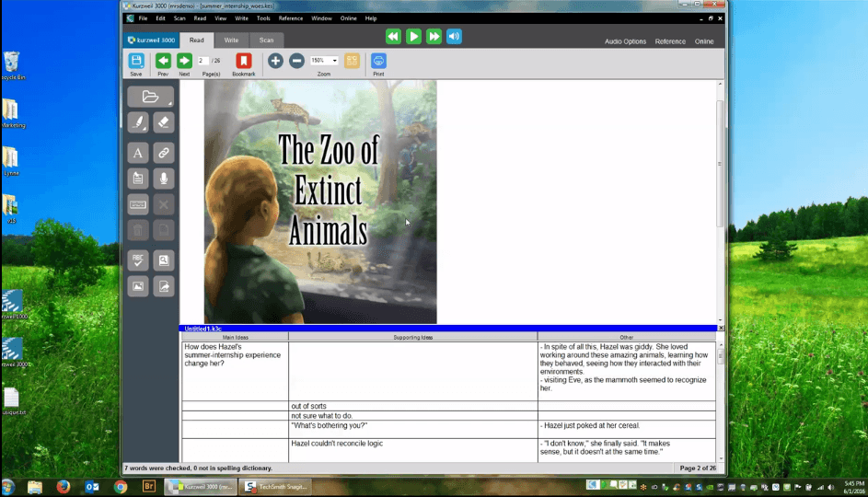Select the highlighter pen tool
868x497 pixels.
[138, 122]
